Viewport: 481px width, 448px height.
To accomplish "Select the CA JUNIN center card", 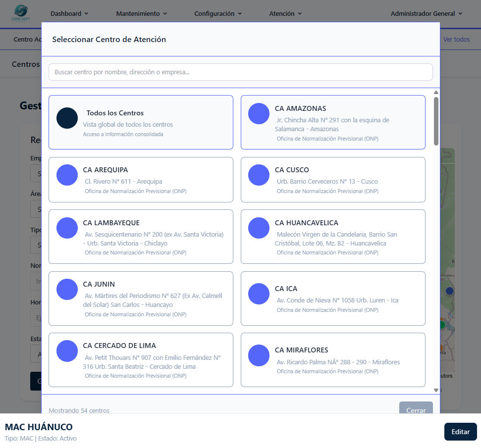I will click(141, 299).
